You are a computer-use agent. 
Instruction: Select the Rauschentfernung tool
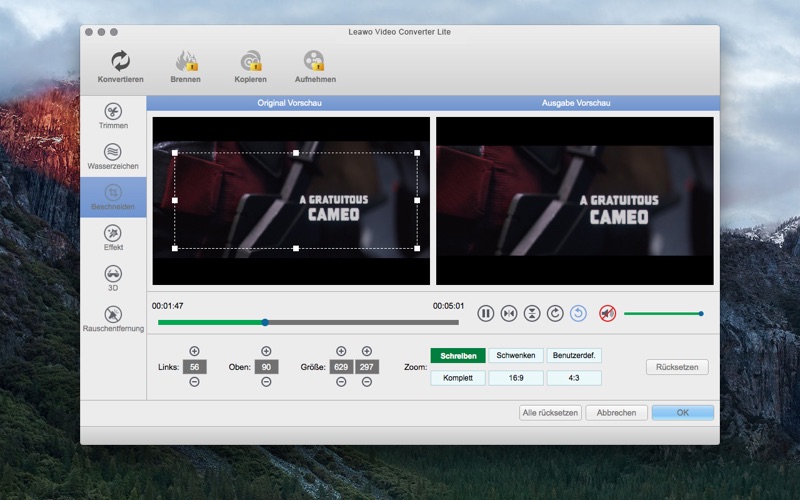(113, 319)
